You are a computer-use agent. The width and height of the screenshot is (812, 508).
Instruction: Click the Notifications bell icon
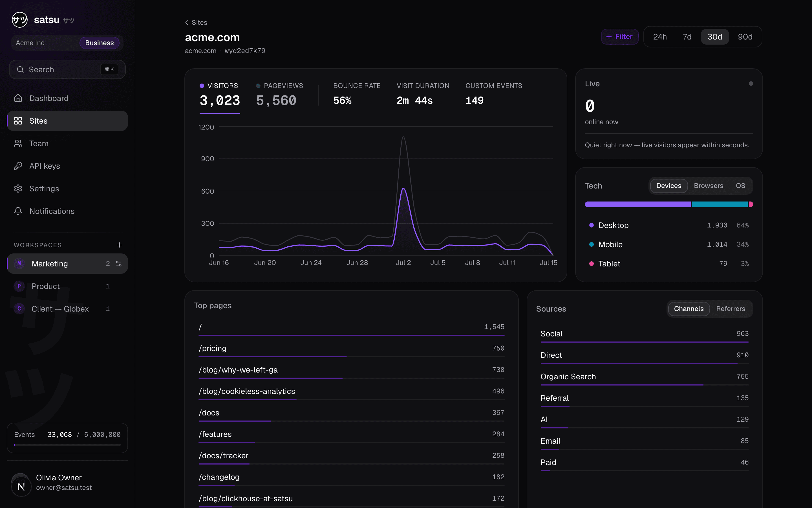pos(18,211)
